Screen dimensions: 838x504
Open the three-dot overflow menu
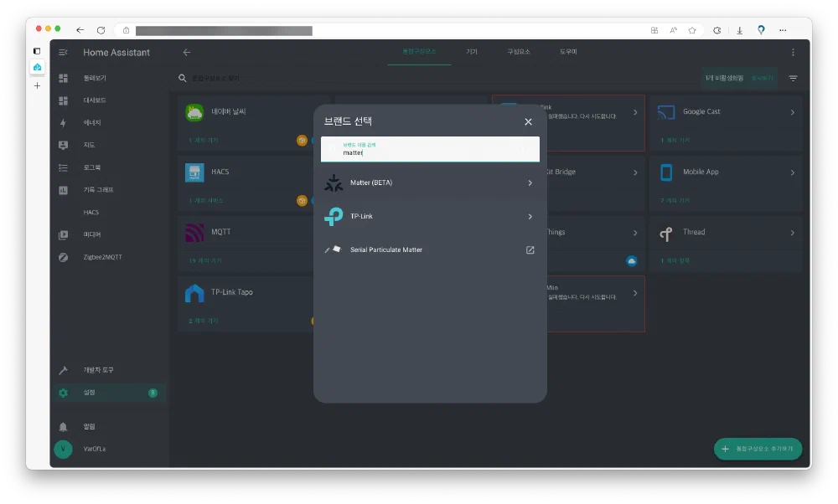pyautogui.click(x=793, y=52)
